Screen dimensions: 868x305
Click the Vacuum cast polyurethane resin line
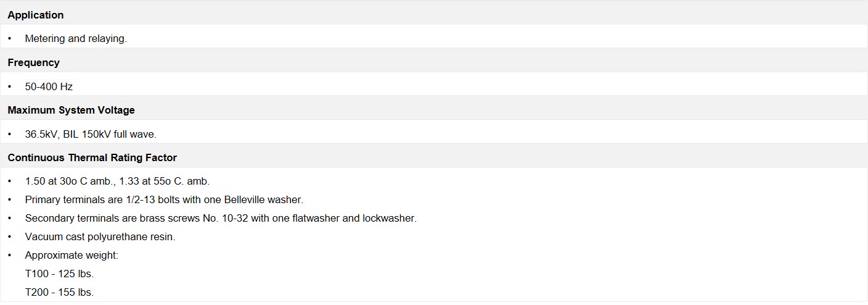pyautogui.click(x=100, y=237)
